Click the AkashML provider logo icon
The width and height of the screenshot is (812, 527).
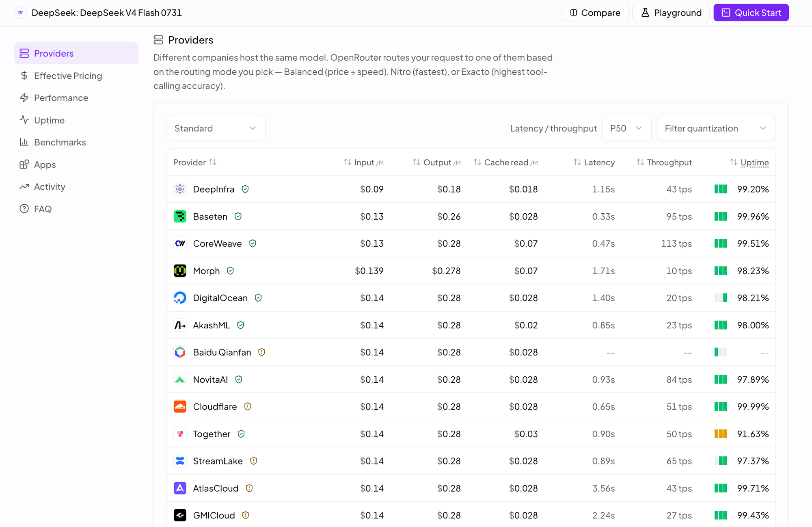click(180, 325)
